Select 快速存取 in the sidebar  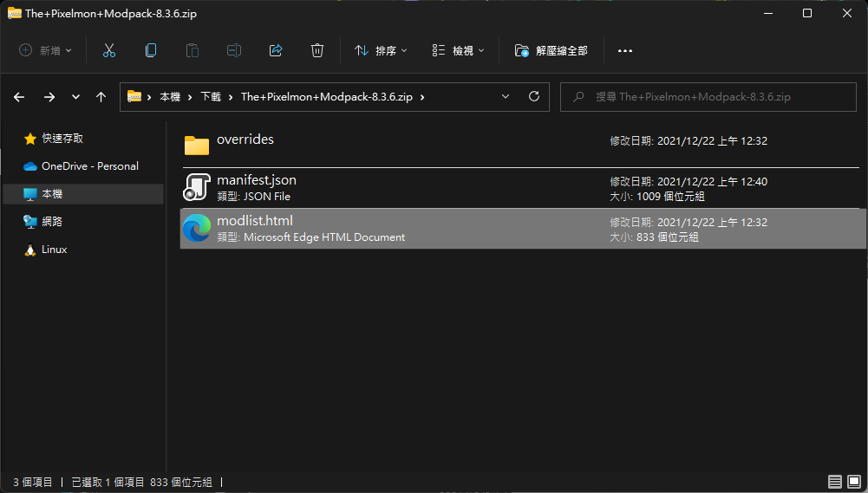[62, 139]
